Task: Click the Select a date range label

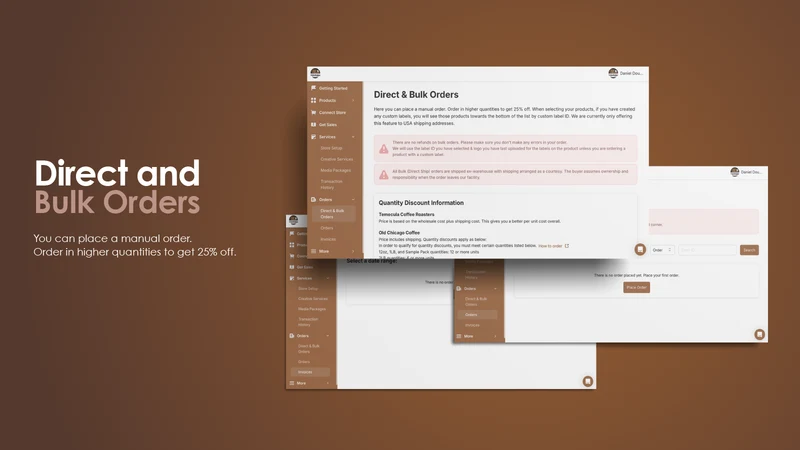Action: tap(372, 261)
